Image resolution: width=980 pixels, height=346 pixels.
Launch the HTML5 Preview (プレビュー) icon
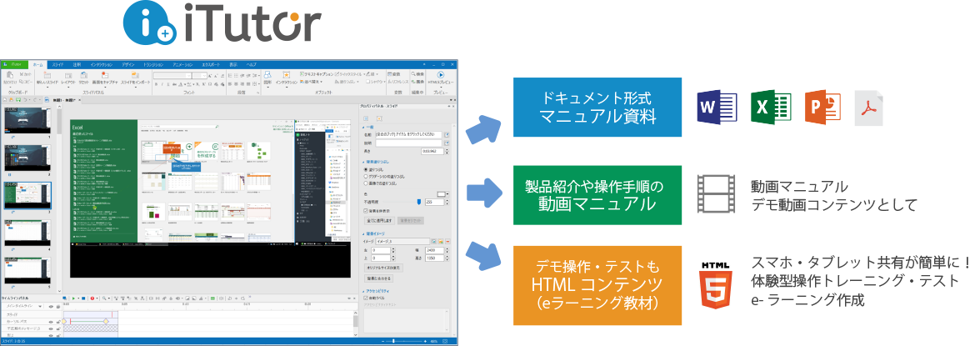[x=441, y=74]
